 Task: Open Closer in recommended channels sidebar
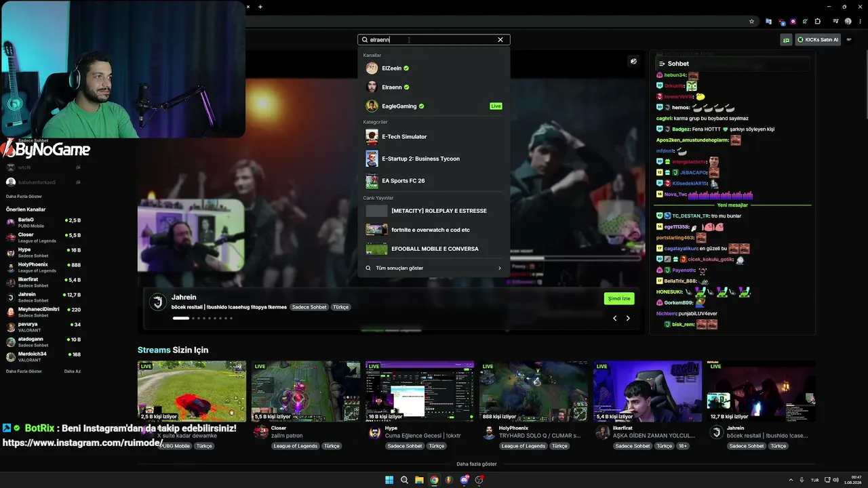point(43,237)
